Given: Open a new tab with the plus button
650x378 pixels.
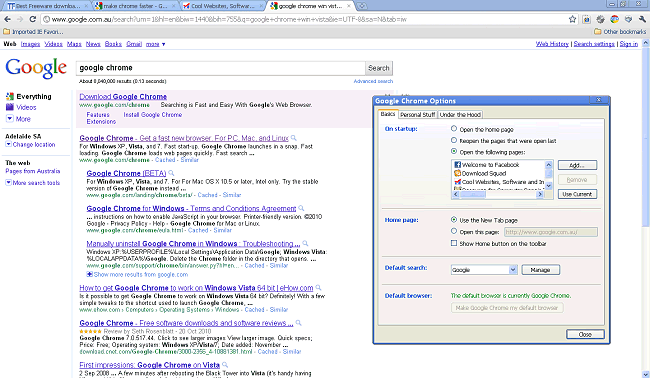Looking at the screenshot, I should point(362,6).
